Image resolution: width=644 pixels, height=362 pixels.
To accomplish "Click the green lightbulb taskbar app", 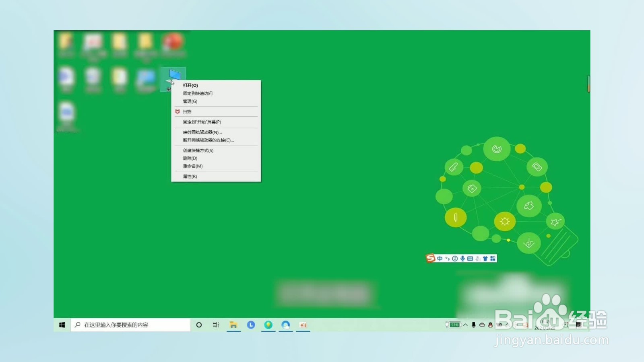I will pos(268,325).
